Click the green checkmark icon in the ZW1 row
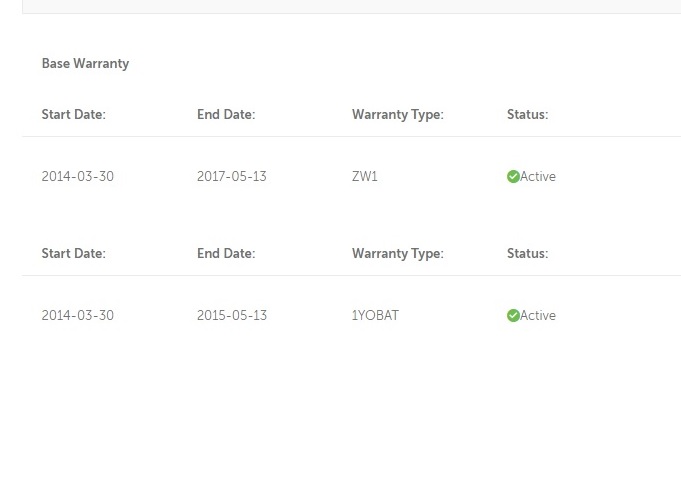681x480 pixels. click(x=513, y=177)
